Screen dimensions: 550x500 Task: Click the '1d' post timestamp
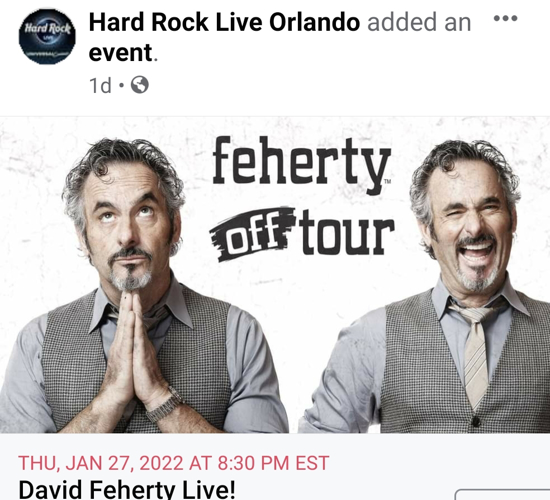coord(100,85)
